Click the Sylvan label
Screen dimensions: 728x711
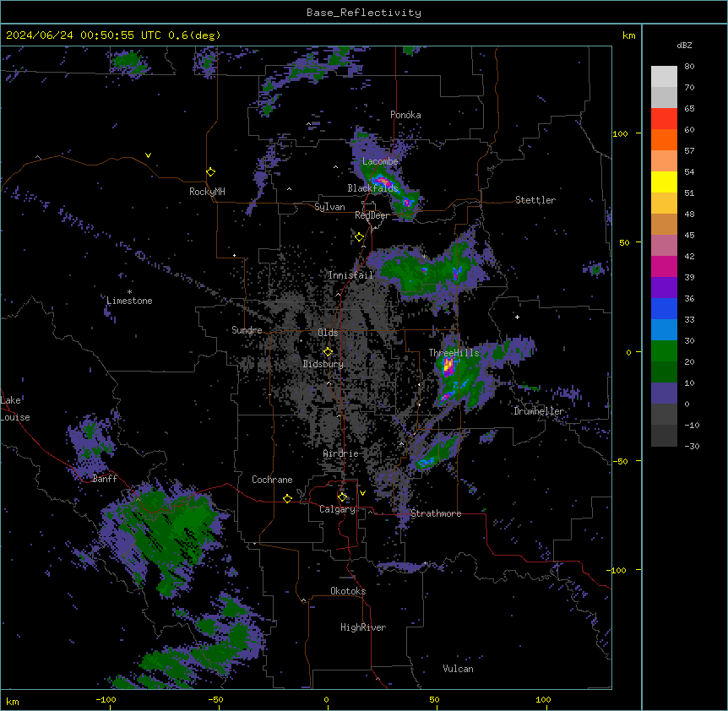(x=329, y=207)
